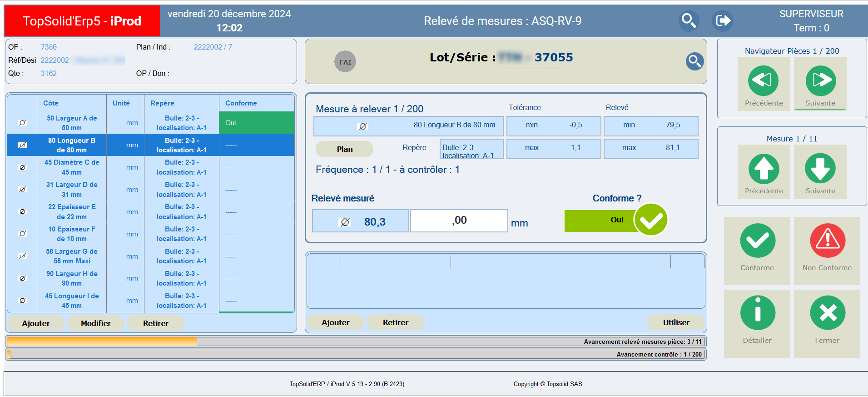This screenshot has height=397, width=868.
Task: Click the Qte value 3162
Action: (x=49, y=73)
